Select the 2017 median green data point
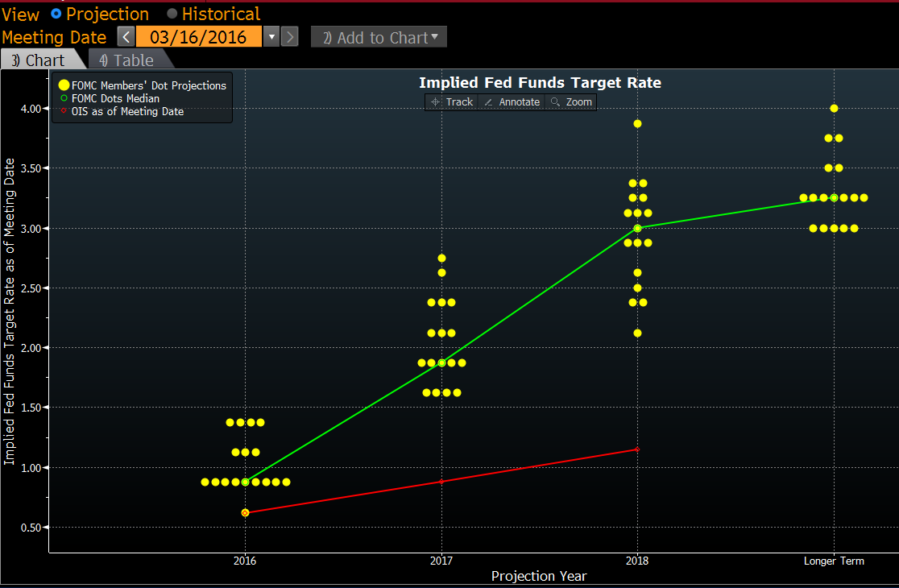 coord(441,362)
